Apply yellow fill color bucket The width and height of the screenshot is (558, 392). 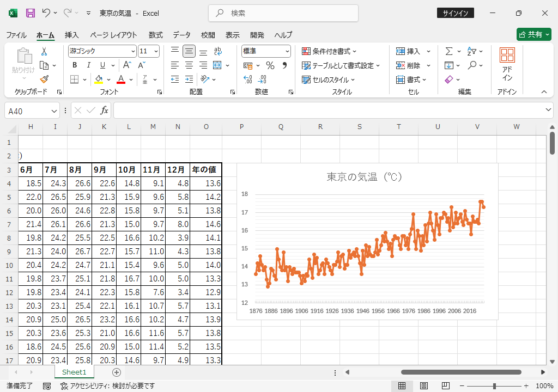point(99,79)
